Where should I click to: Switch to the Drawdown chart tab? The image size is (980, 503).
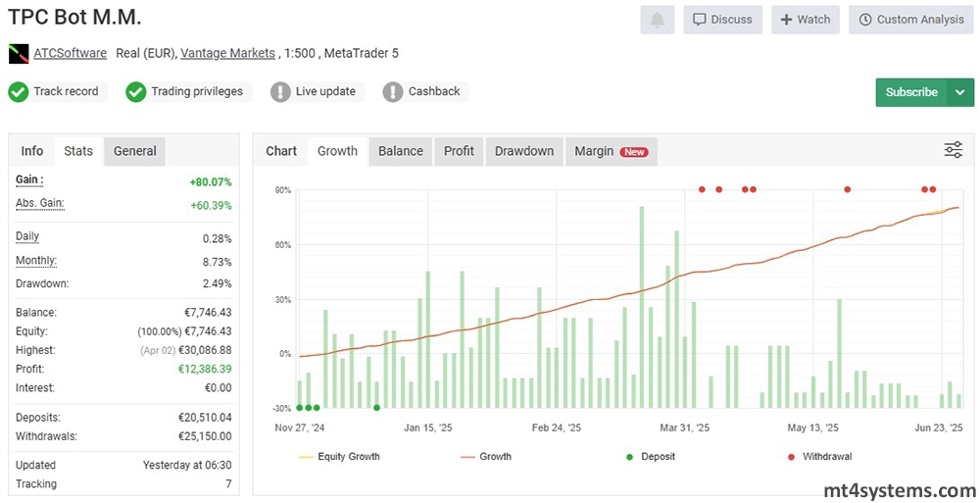[x=523, y=151]
